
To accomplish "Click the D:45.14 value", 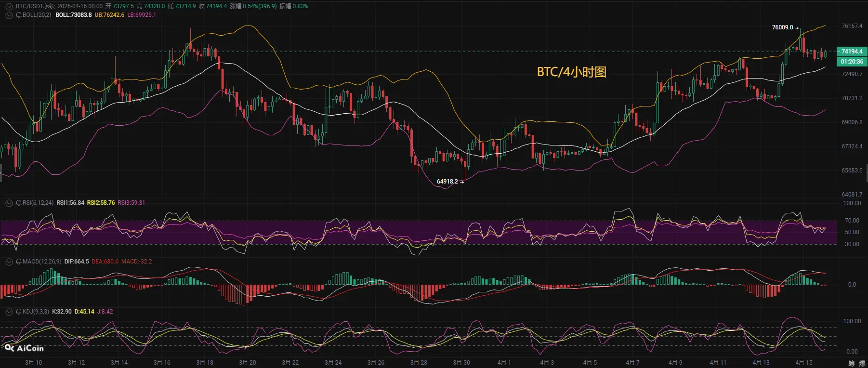I will [x=84, y=312].
